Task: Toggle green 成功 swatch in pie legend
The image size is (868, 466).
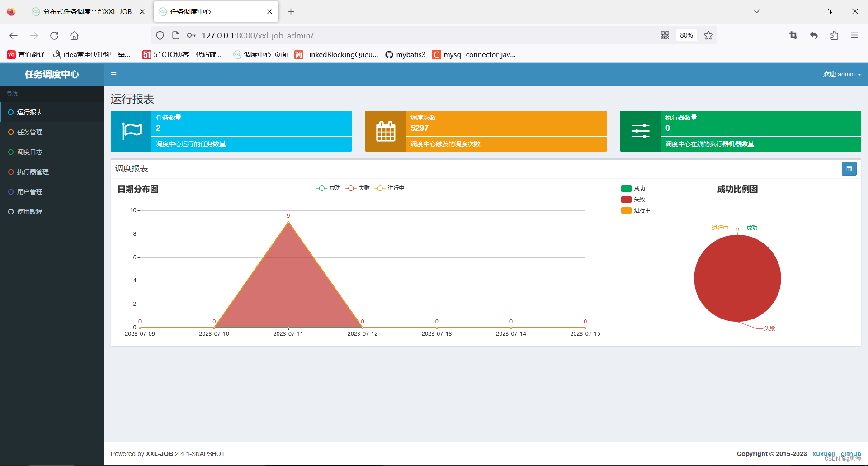Action: click(x=626, y=189)
